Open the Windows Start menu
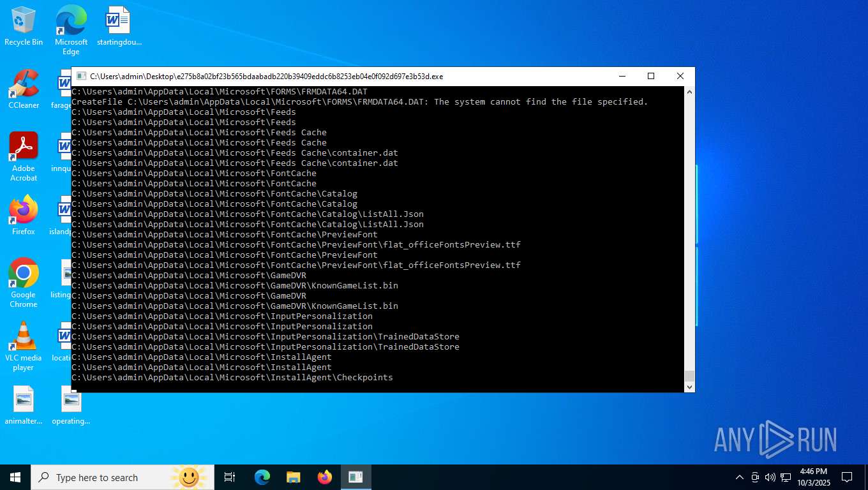Viewport: 868px width, 490px height. click(15, 477)
